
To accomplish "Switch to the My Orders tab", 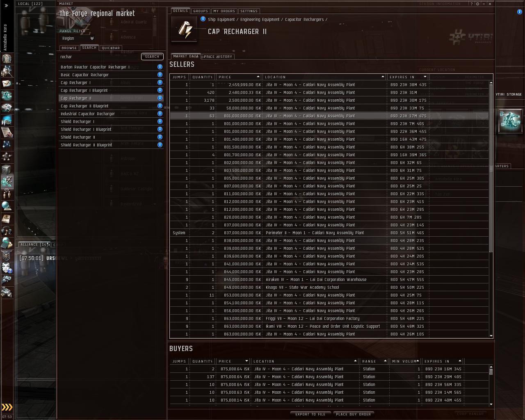I will (x=224, y=11).
